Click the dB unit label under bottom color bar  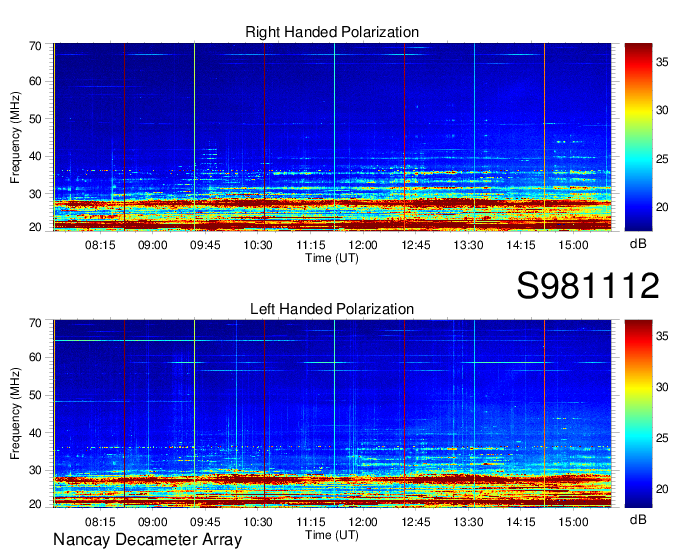click(638, 519)
